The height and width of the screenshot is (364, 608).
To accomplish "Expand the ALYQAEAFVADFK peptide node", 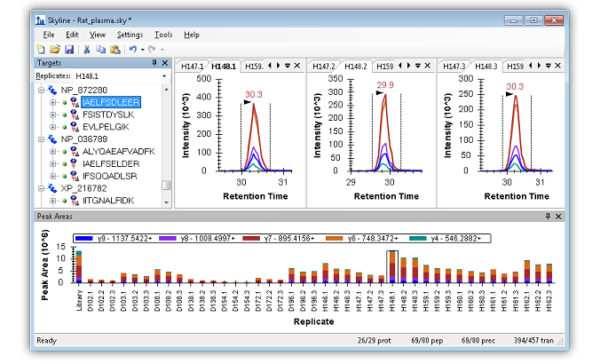I will [52, 152].
